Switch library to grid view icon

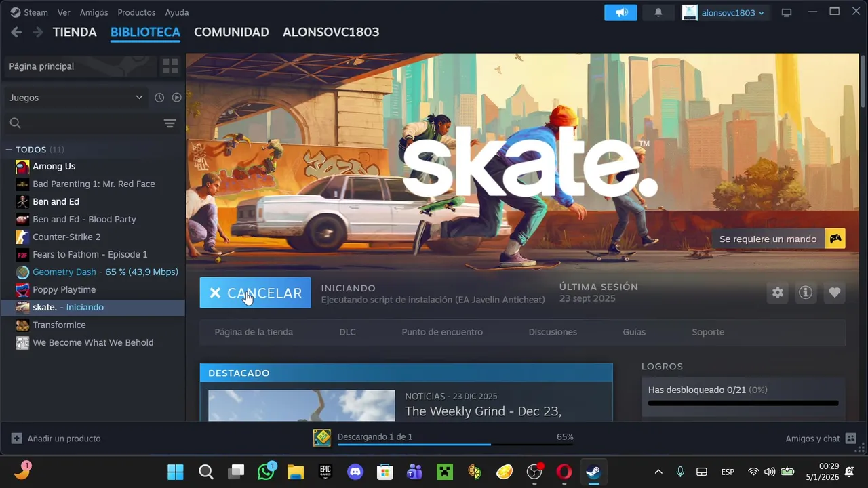pos(170,66)
